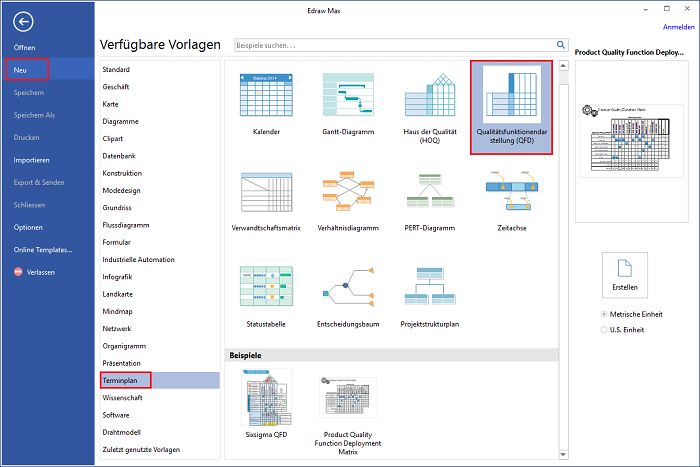Click Schliessen in the sidebar
This screenshot has width=700, height=467.
coord(29,204)
